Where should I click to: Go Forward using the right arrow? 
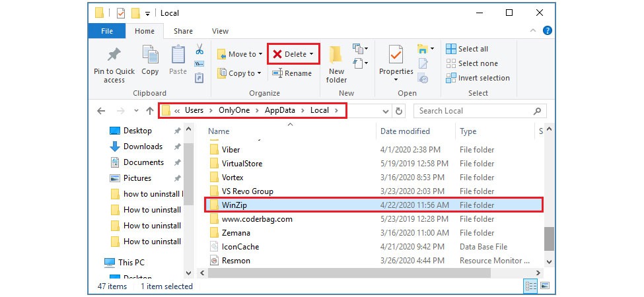click(121, 111)
